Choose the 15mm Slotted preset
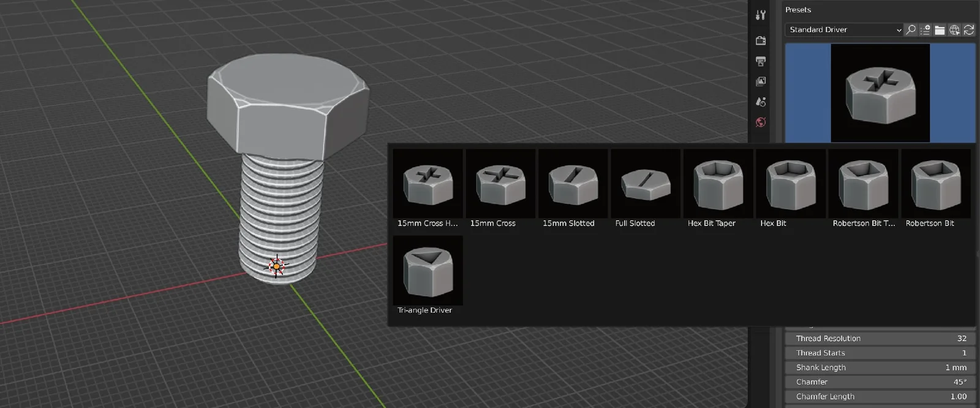Viewport: 980px width, 408px height. (x=573, y=189)
